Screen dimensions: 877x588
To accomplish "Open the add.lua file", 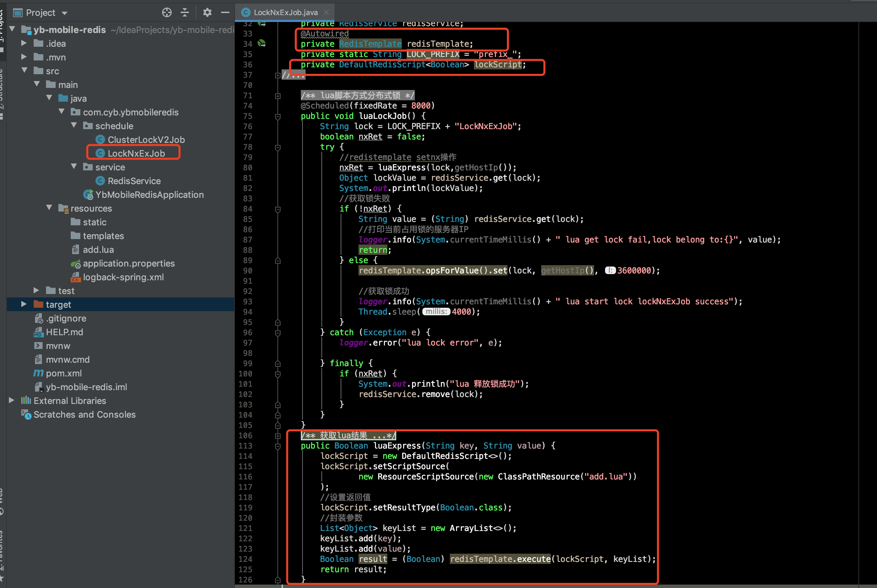I will tap(98, 250).
